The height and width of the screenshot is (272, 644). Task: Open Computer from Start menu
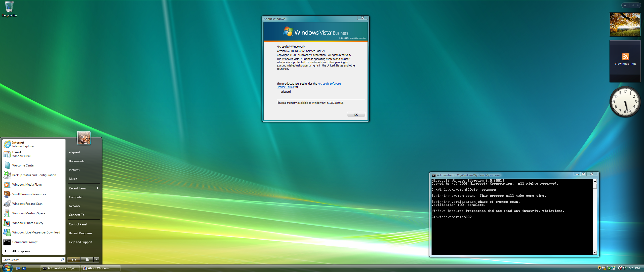click(84, 197)
